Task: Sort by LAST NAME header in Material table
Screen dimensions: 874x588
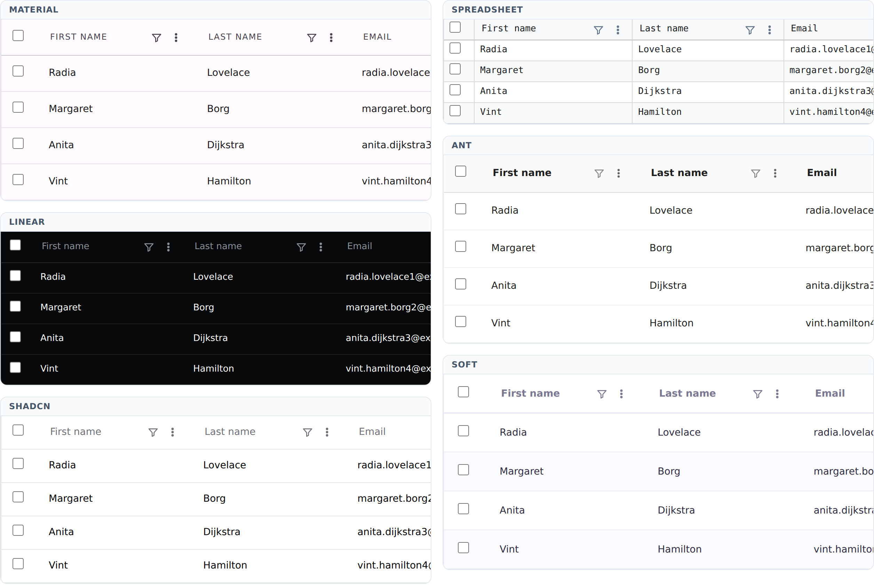Action: coord(235,37)
